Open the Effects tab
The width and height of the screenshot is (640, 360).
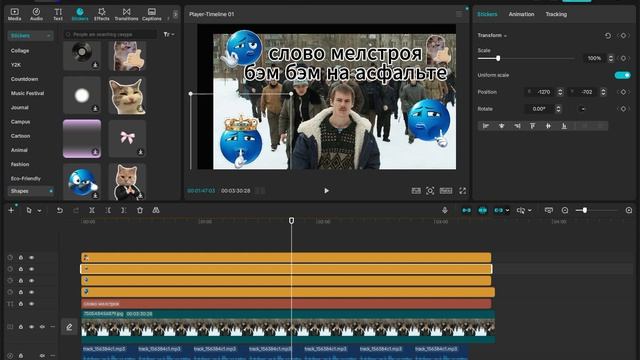pos(102,14)
